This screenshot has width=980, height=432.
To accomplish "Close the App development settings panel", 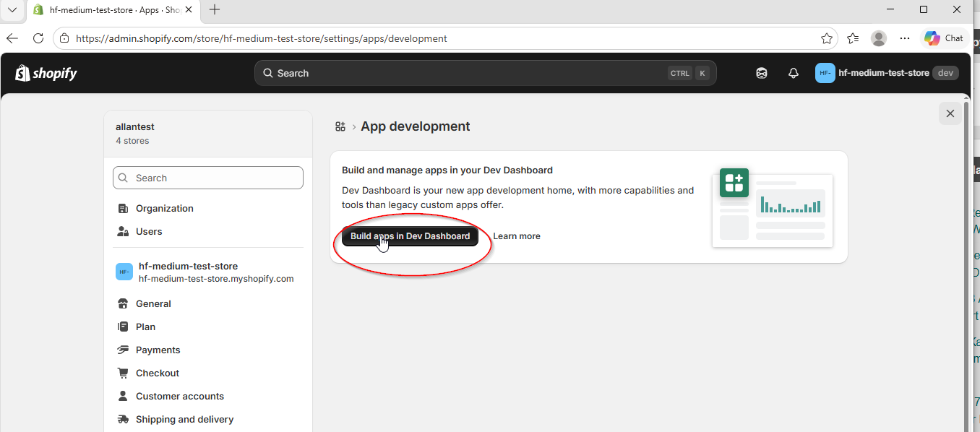I will 950,113.
